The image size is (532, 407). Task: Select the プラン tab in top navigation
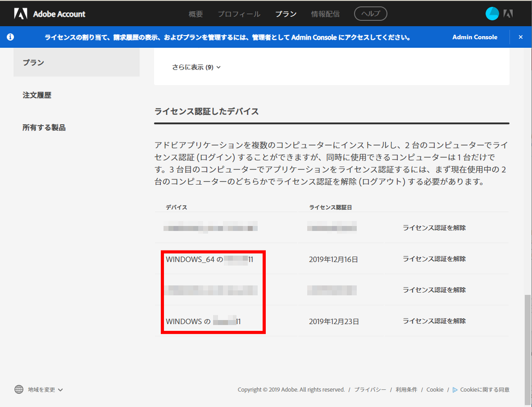285,14
